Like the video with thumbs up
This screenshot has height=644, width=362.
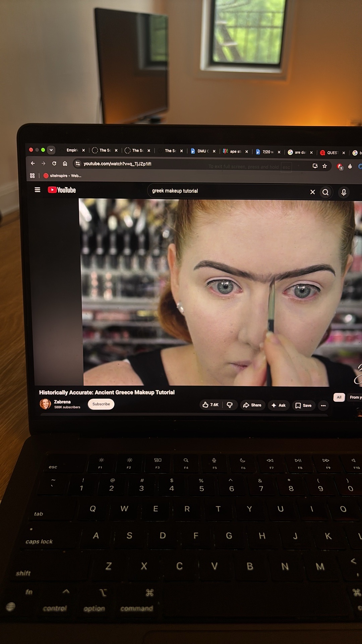[210, 405]
